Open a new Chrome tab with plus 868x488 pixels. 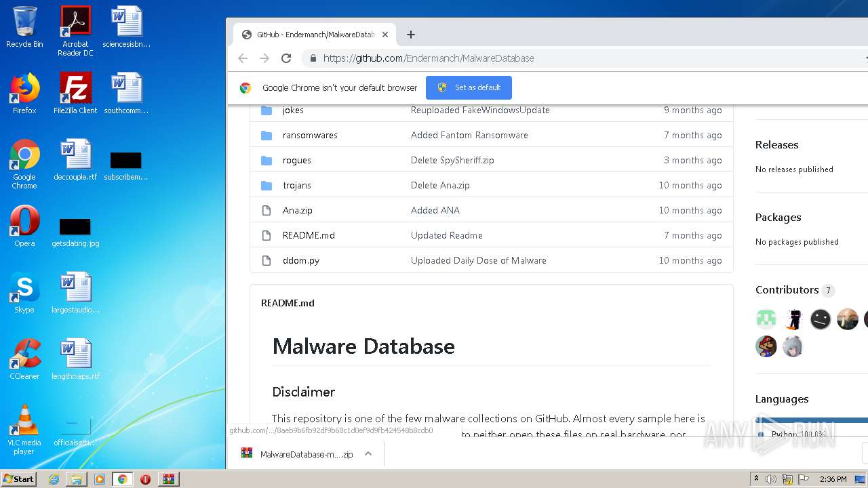tap(410, 35)
